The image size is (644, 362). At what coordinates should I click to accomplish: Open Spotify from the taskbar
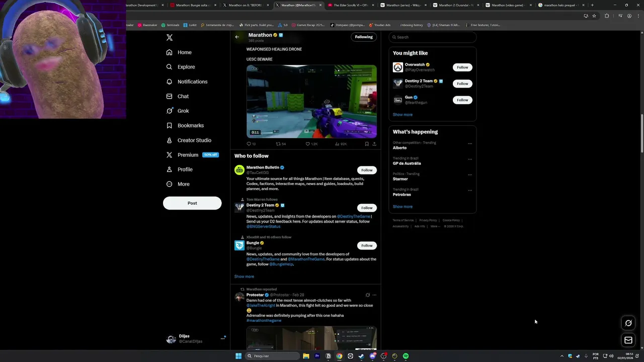[406, 356]
